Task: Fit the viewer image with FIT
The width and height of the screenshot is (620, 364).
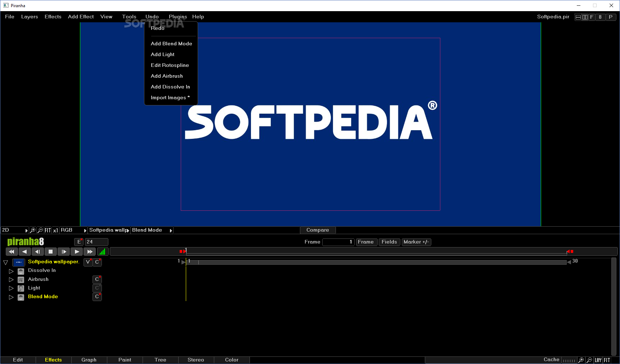Action: coord(48,230)
